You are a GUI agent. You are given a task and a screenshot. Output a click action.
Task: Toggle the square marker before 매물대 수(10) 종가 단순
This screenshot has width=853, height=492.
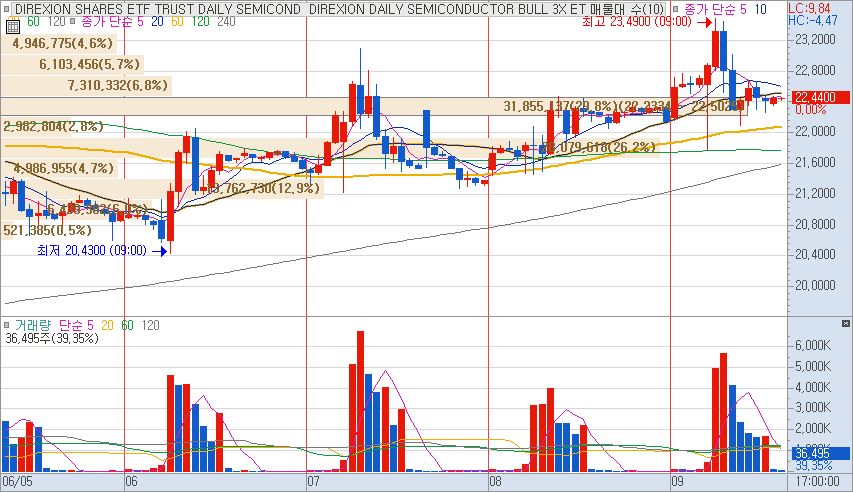(675, 9)
